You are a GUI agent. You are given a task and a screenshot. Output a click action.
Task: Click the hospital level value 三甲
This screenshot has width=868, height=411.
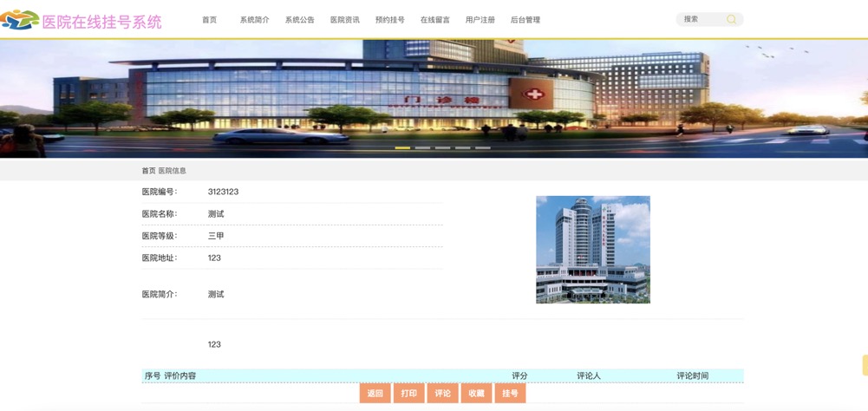(x=216, y=235)
